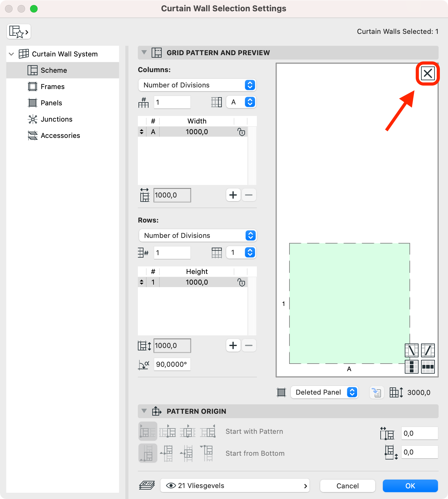Collapse the Pattern Origin panel
448x499 pixels.
144,411
